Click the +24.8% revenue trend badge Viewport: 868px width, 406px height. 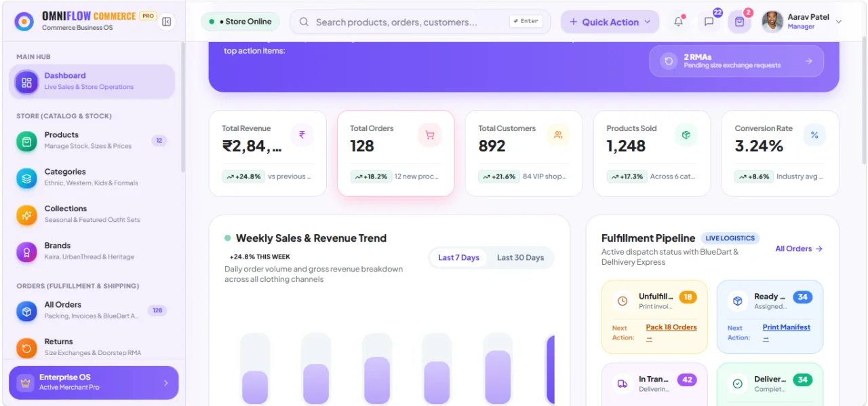click(x=243, y=177)
